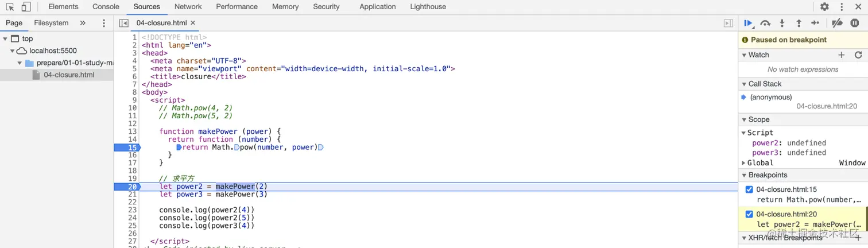
Task: Click the power2: undefined scope variable
Action: click(x=789, y=143)
